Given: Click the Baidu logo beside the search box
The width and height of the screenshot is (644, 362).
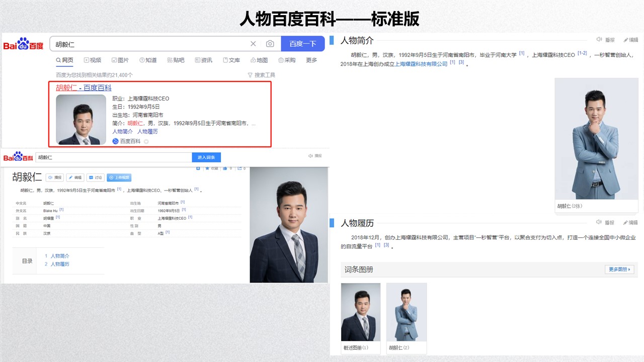Looking at the screenshot, I should (24, 44).
